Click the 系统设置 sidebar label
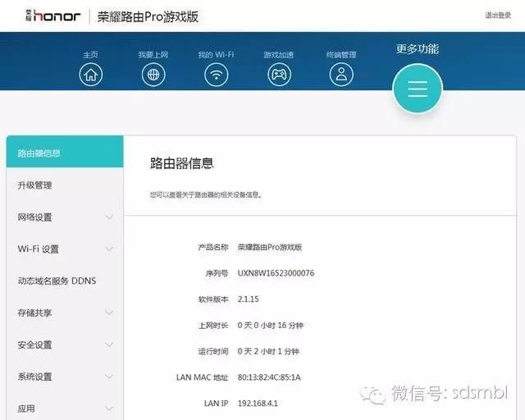Viewport: 525px width, 420px height. tap(34, 377)
